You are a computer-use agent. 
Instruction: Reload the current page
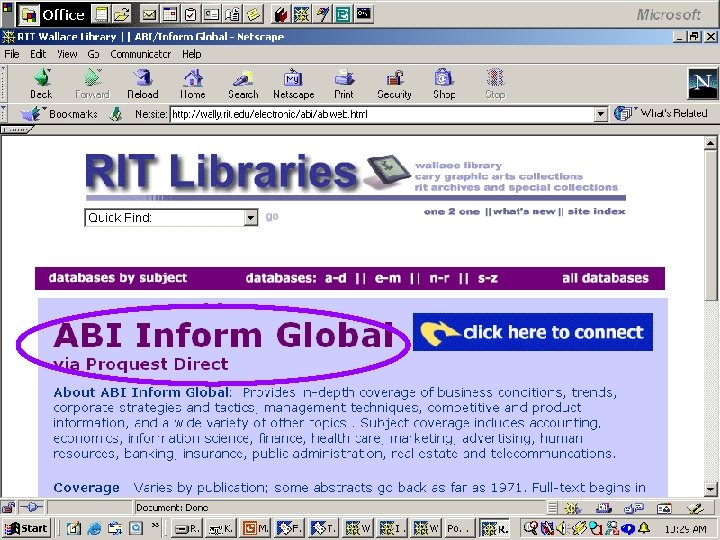(143, 84)
